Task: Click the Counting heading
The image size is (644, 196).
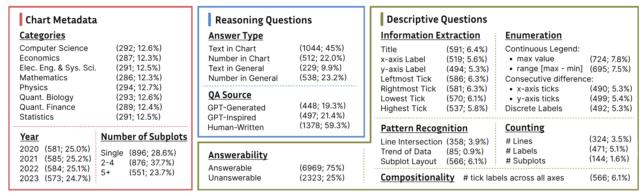Action: (524, 128)
